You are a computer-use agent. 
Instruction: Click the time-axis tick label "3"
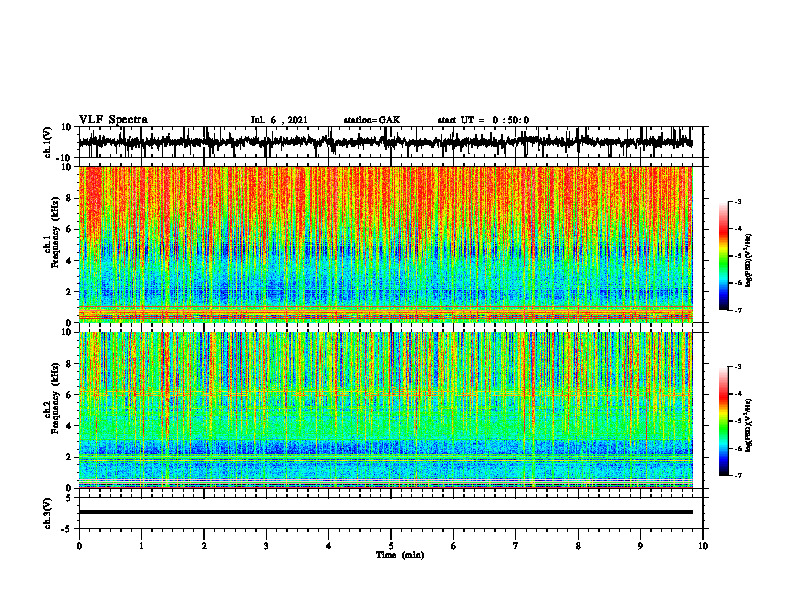pos(266,546)
